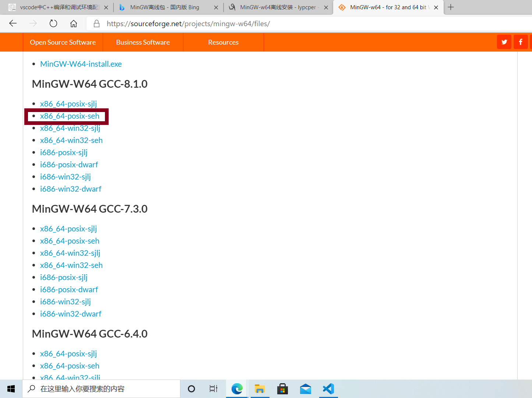Open SourceForge Facebook icon
Viewport: 532px width, 398px height.
[521, 42]
